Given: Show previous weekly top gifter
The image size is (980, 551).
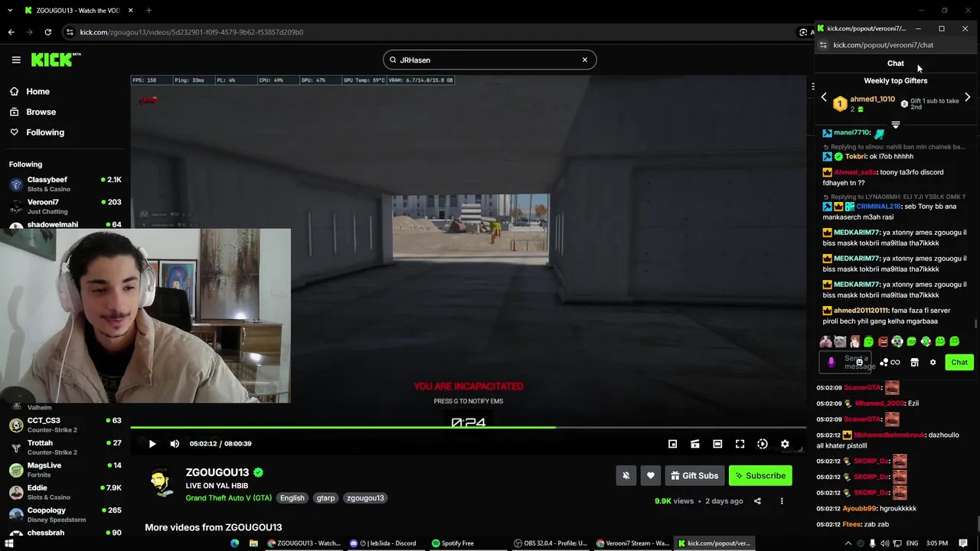Looking at the screenshot, I should [x=824, y=97].
